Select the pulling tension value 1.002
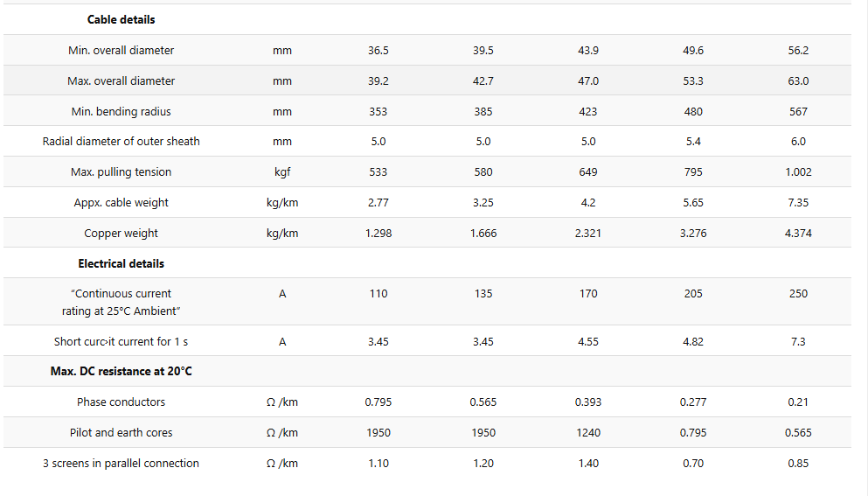 (x=798, y=172)
